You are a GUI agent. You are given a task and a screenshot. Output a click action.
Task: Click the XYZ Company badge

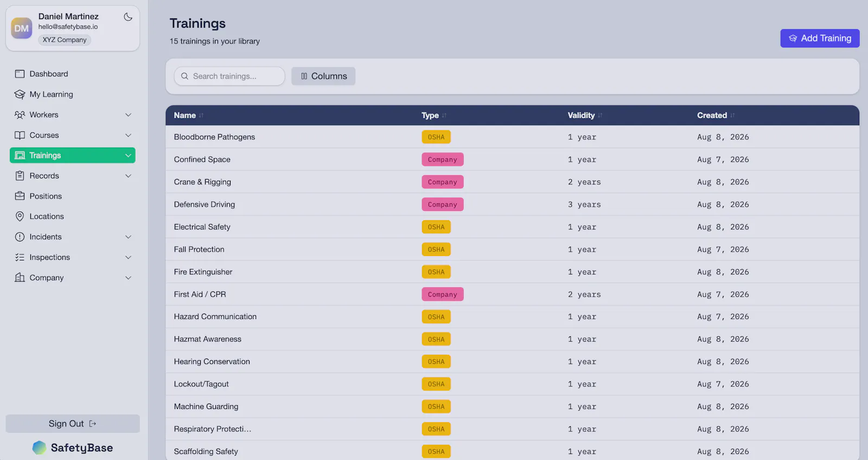click(65, 40)
